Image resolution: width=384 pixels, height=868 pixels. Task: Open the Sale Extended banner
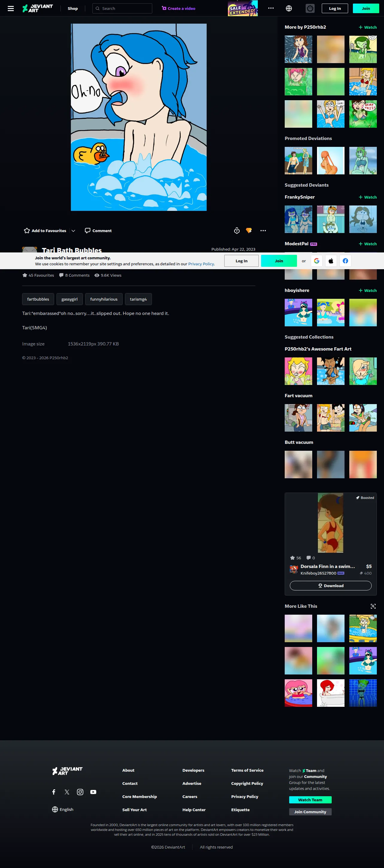tap(243, 8)
